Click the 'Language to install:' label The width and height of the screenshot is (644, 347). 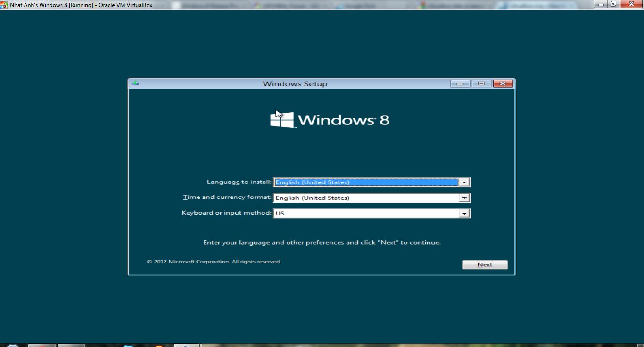[239, 182]
